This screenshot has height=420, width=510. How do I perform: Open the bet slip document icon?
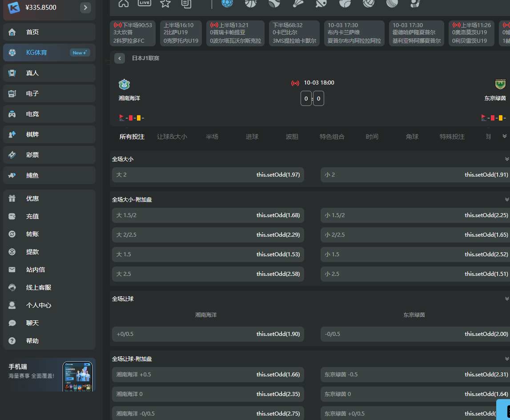click(x=187, y=4)
